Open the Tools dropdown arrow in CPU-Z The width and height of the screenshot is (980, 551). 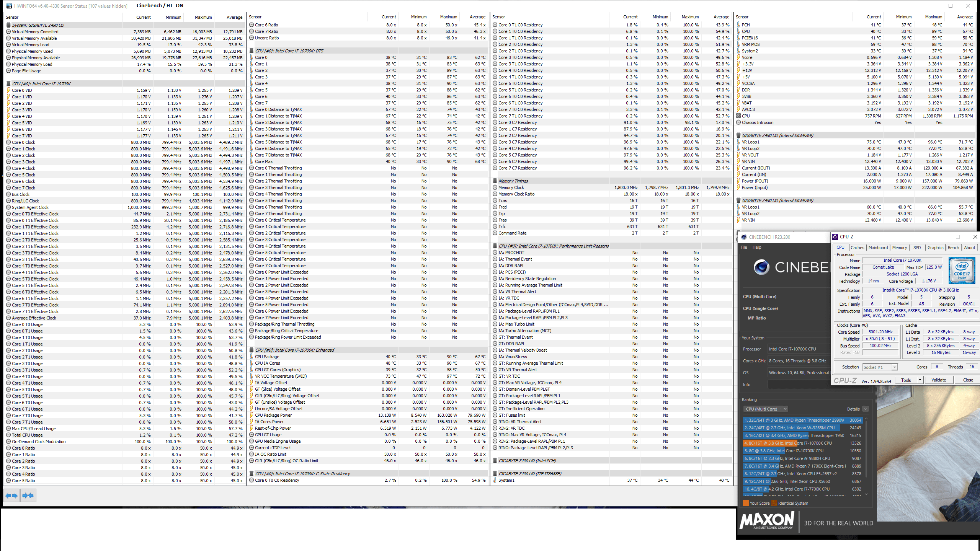tap(920, 380)
